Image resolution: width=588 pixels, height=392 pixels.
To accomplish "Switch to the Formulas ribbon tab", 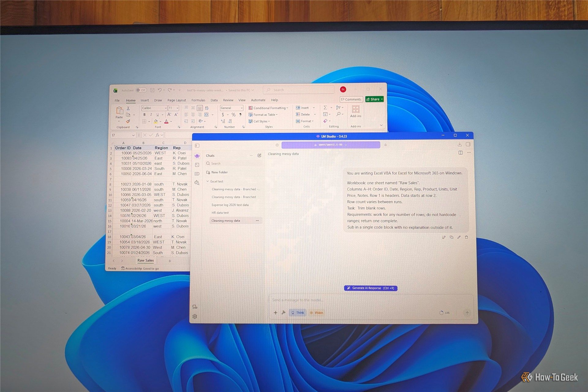I will click(198, 100).
